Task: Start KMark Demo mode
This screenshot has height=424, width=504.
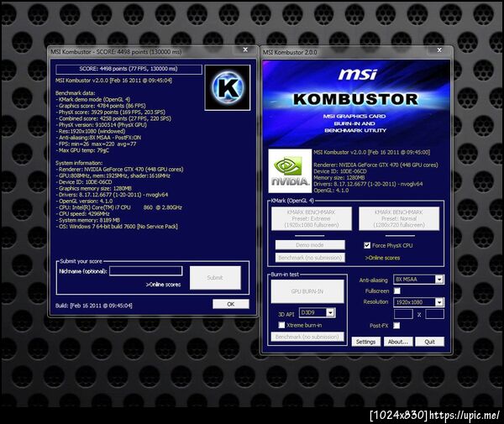Action: [310, 245]
